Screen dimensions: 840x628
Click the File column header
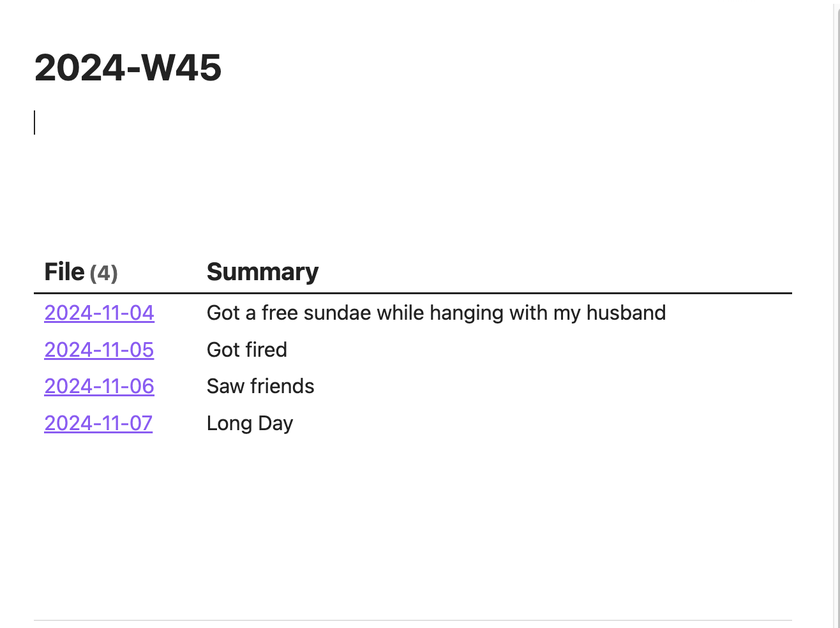tap(64, 272)
